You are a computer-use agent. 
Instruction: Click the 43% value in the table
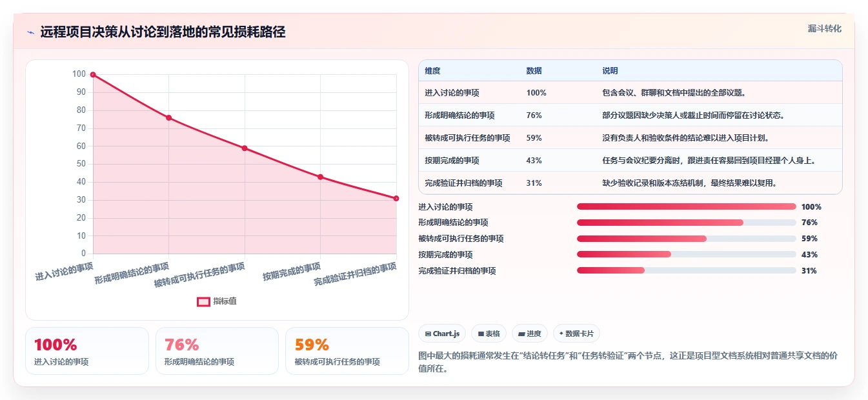pyautogui.click(x=534, y=161)
